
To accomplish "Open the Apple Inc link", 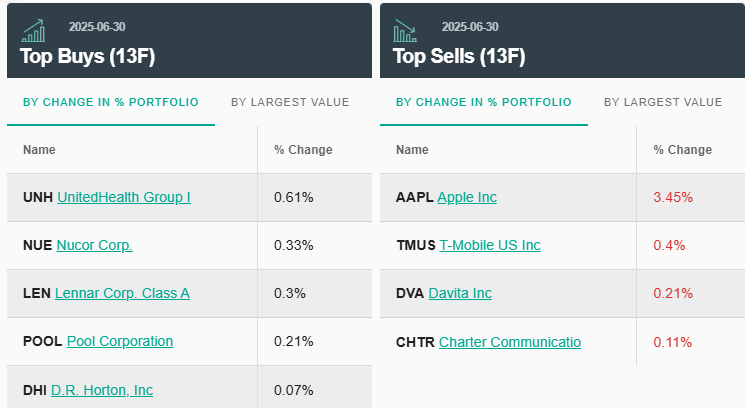I will 467,197.
